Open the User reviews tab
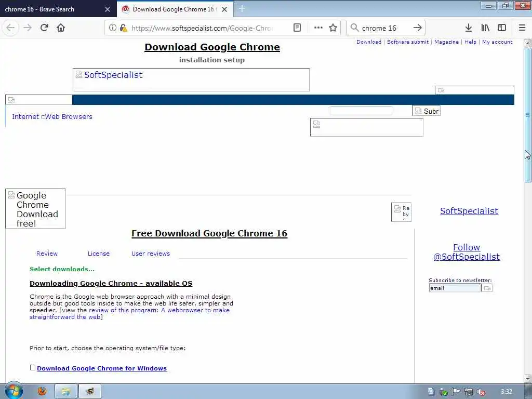Image resolution: width=532 pixels, height=399 pixels. pyautogui.click(x=151, y=254)
